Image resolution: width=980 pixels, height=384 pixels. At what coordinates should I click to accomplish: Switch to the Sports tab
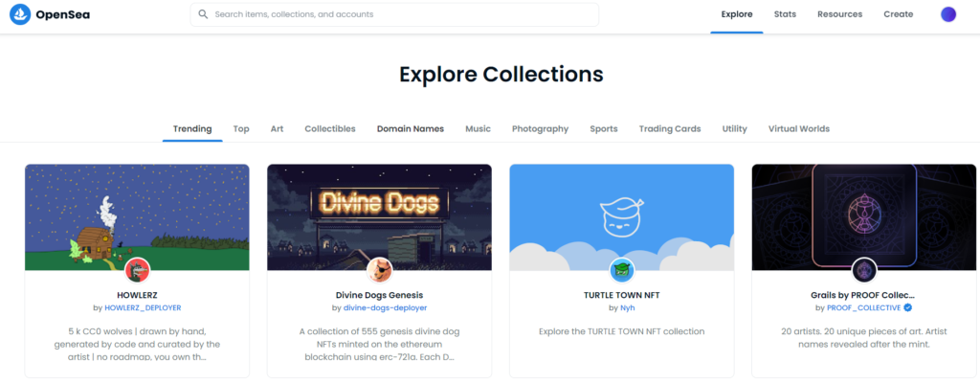pyautogui.click(x=604, y=129)
